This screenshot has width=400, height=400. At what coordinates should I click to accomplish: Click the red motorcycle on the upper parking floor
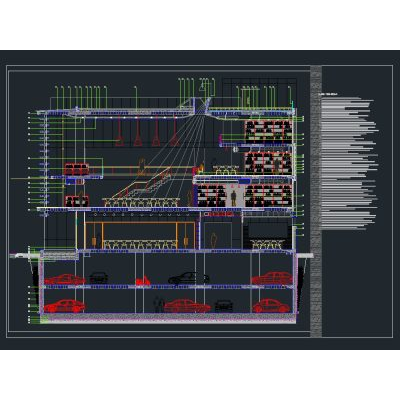pyautogui.click(x=143, y=281)
